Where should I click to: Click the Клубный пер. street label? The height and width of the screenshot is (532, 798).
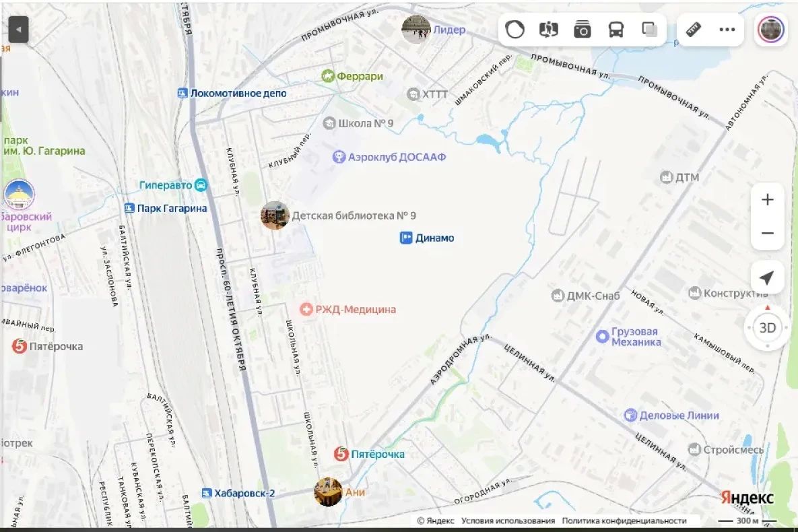point(290,151)
